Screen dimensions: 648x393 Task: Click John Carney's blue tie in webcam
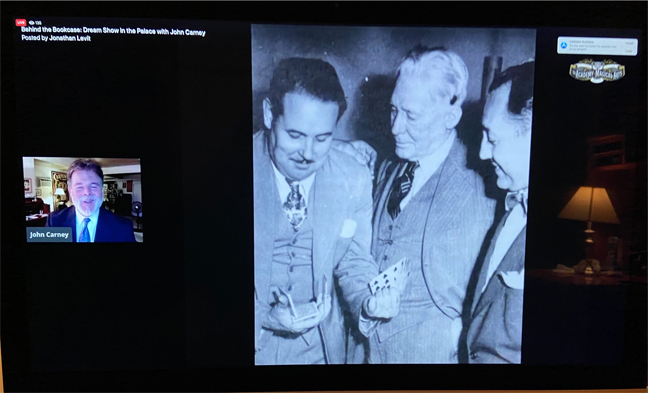[x=85, y=231]
